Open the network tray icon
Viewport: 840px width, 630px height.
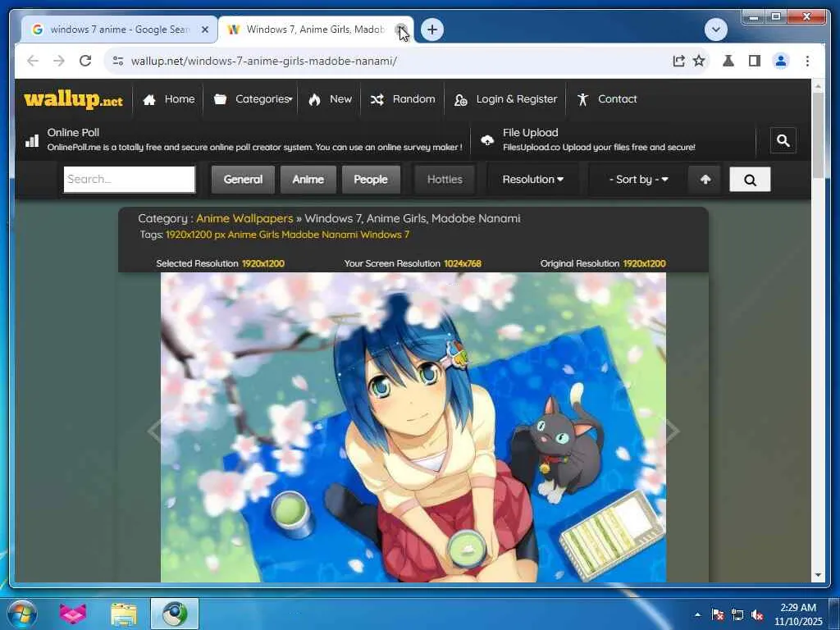pos(737,615)
